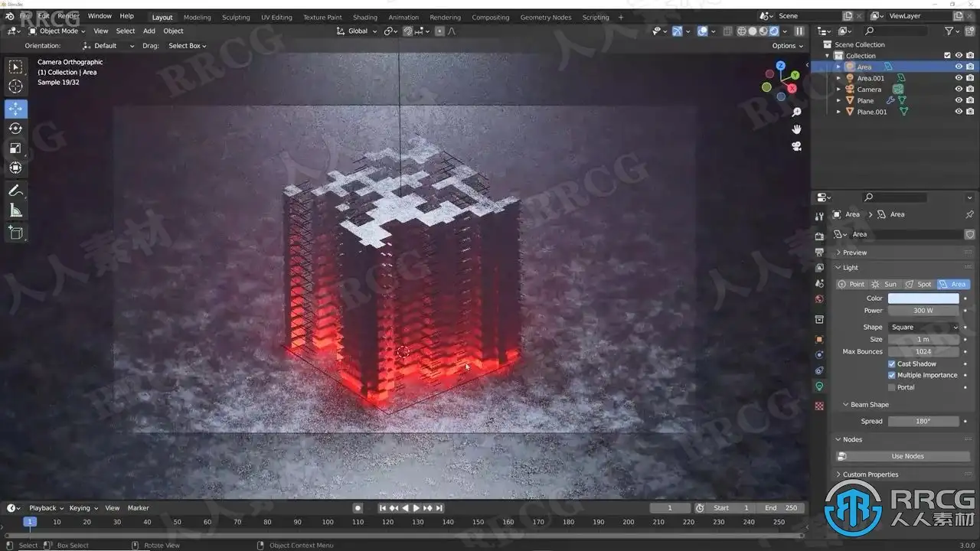Enable the Portal checkbox
The image size is (980, 551).
point(891,387)
